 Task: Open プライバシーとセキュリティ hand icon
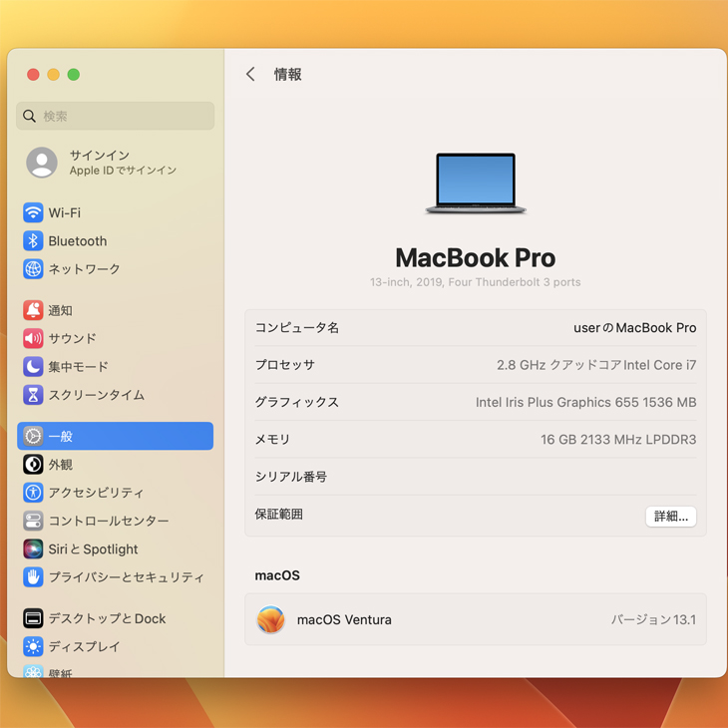pos(33,577)
